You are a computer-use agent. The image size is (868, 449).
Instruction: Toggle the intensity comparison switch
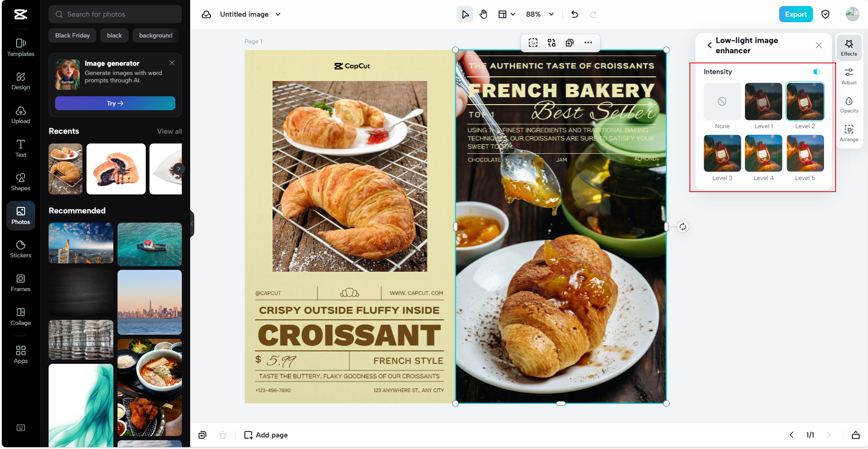click(816, 71)
